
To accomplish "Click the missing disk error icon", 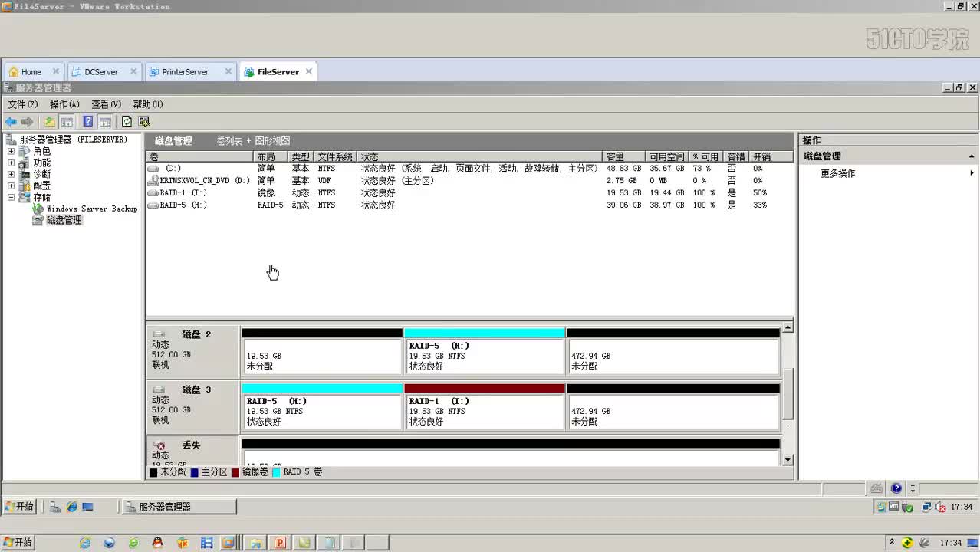I will [159, 445].
